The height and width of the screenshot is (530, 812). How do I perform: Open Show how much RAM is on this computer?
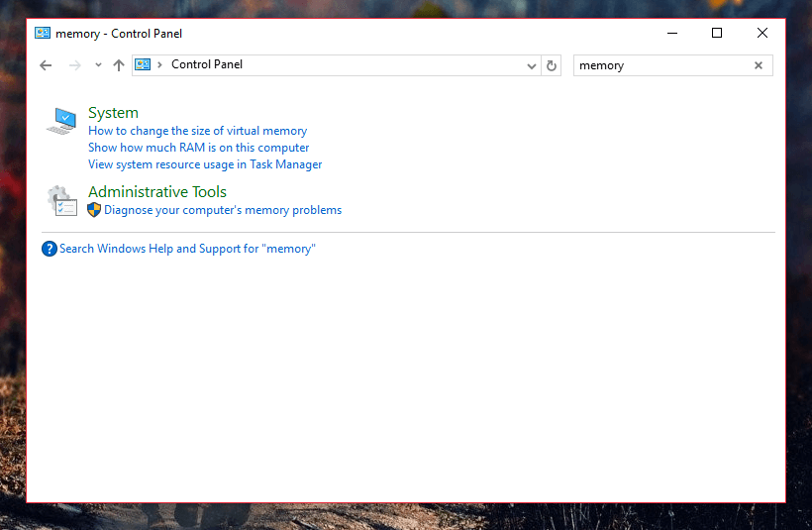click(198, 148)
